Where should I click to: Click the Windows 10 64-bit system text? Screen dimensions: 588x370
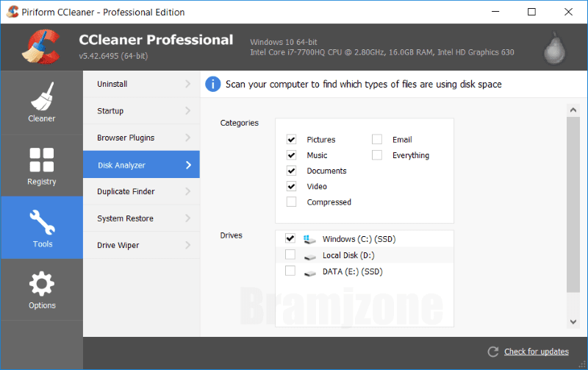pos(284,42)
